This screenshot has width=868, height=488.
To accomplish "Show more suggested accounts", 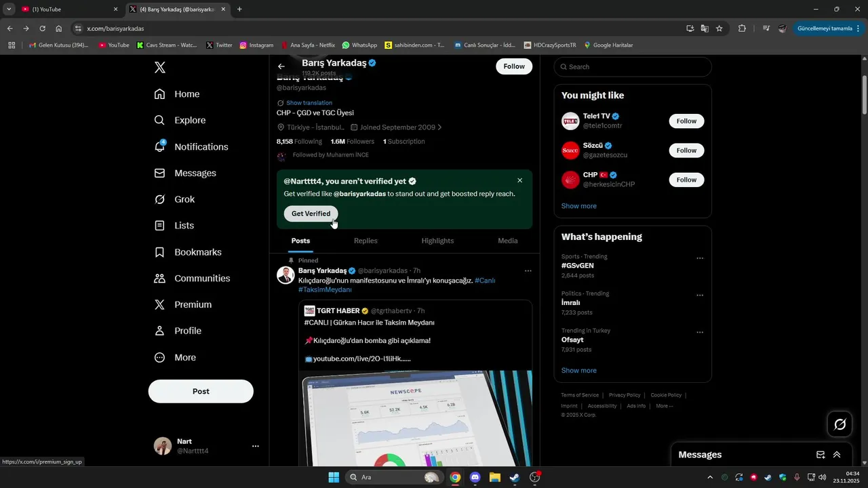I will tap(579, 206).
